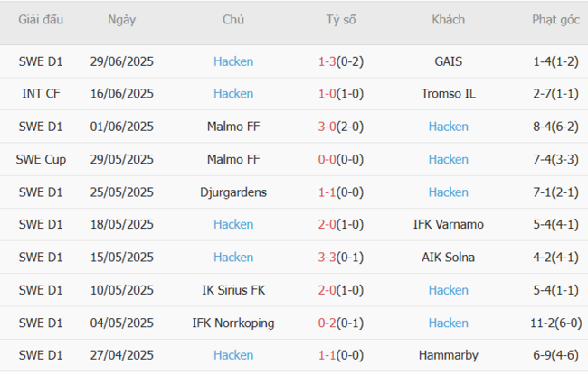Select the SWE Cup competition label
This screenshot has height=375, width=588.
point(41,159)
